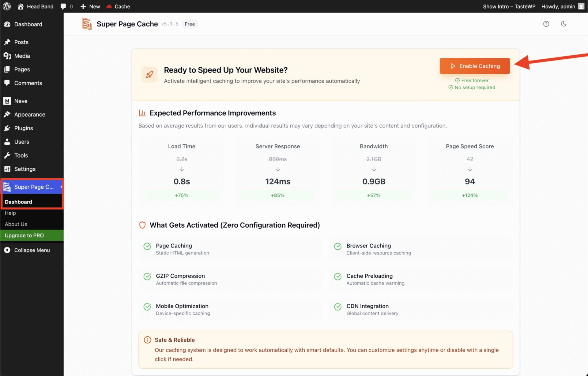The width and height of the screenshot is (588, 376).
Task: Click the Enable Caching button
Action: (x=474, y=66)
